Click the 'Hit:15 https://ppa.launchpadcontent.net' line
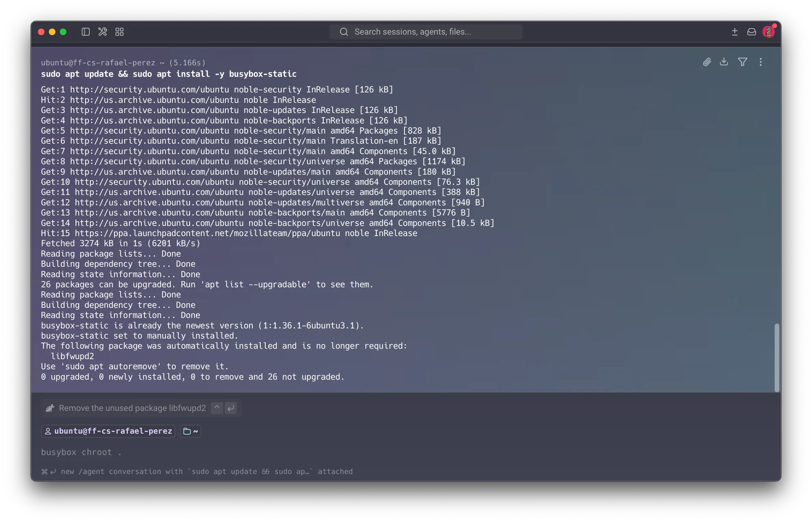Image resolution: width=812 pixels, height=522 pixels. point(229,233)
